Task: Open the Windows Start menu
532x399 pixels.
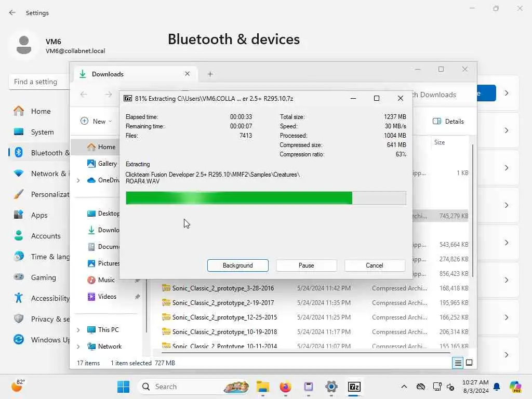Action: 123,387
